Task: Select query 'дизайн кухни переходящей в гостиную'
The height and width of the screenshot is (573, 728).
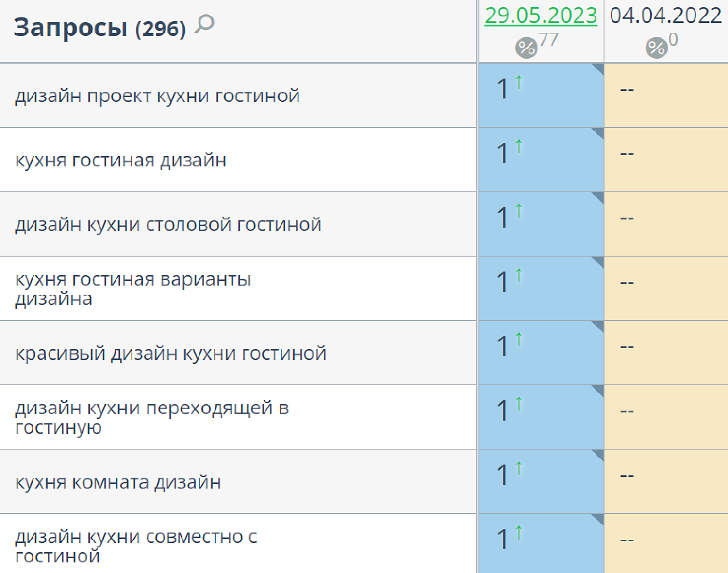Action: click(x=152, y=417)
